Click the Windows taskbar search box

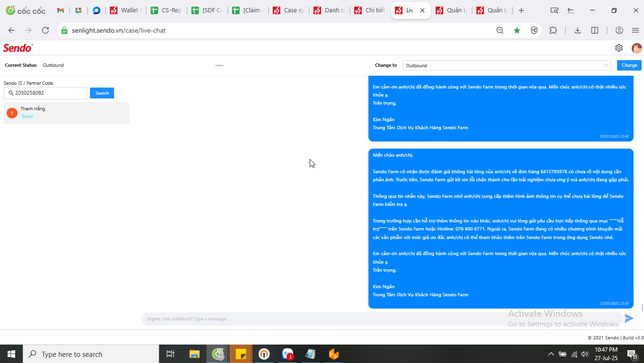tap(91, 354)
